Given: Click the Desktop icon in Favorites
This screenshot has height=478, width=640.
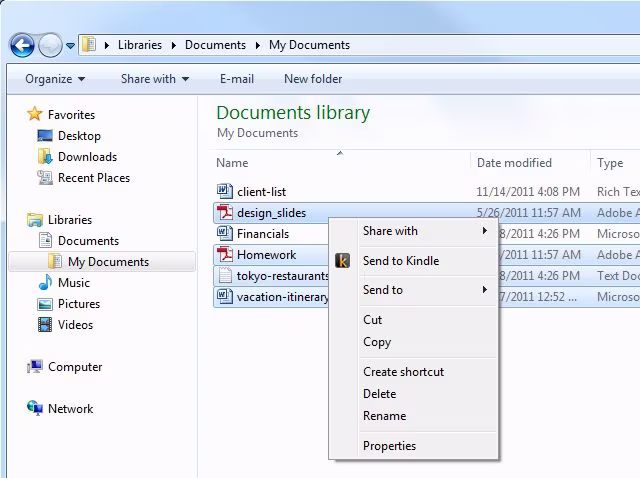Looking at the screenshot, I should 45,136.
